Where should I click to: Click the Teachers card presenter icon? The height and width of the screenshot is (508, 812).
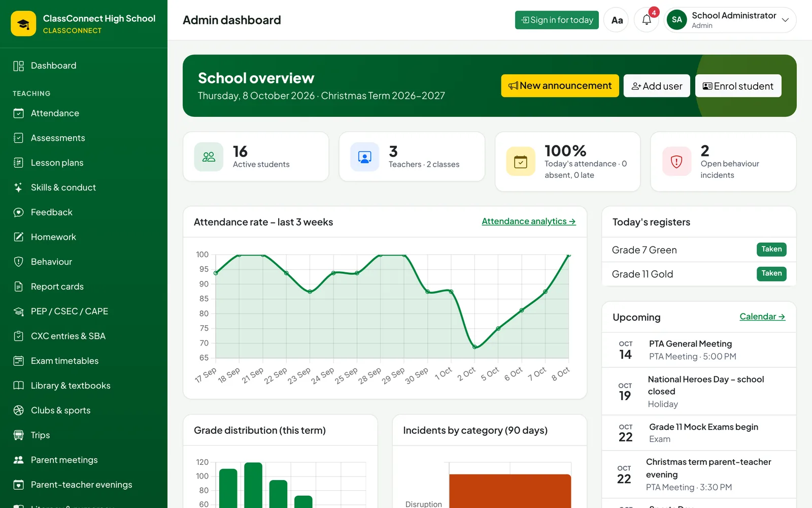[x=364, y=156]
